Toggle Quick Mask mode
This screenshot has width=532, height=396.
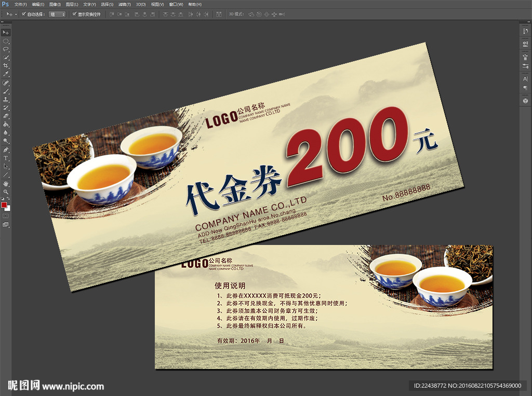6,216
